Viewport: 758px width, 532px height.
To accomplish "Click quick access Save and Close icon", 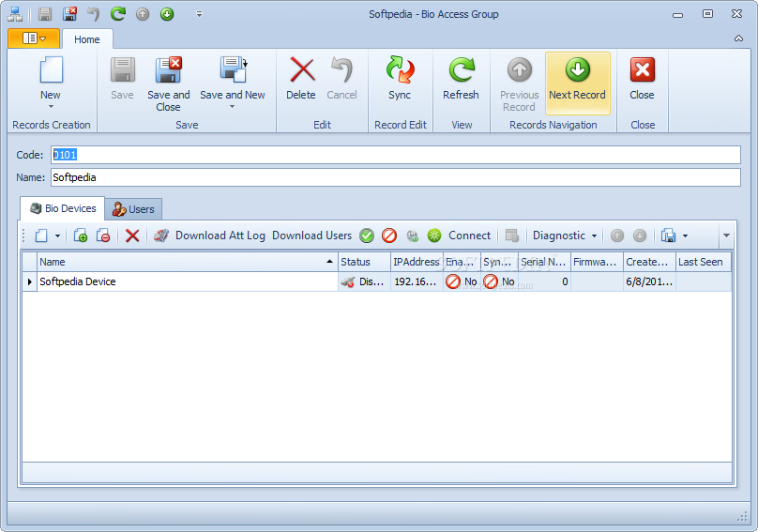I will 69,14.
